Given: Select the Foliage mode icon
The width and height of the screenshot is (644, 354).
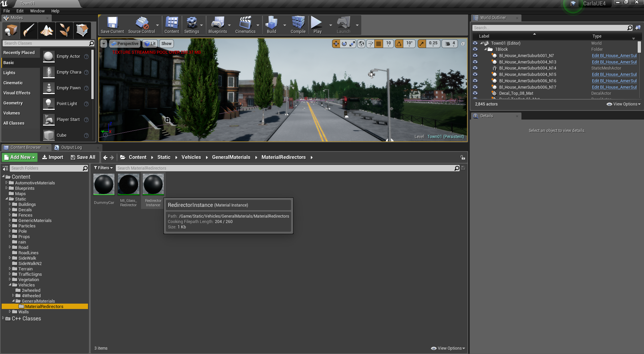Looking at the screenshot, I should coord(64,30).
